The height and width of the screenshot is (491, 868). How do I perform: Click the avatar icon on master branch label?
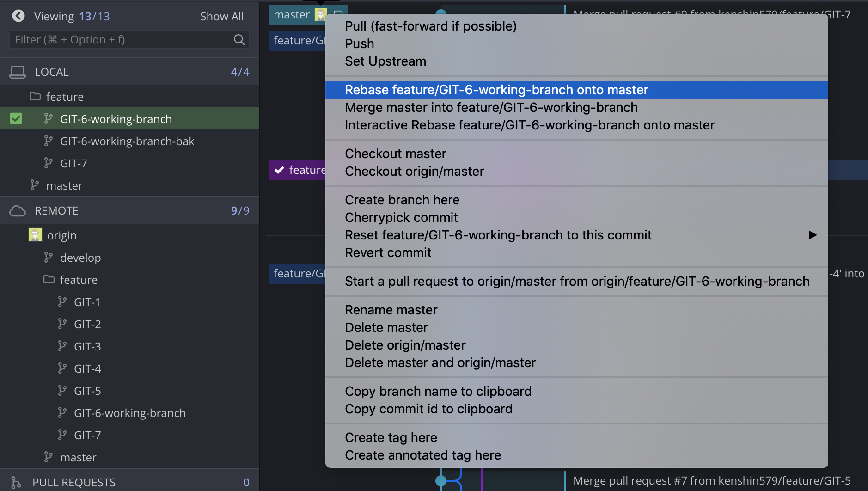click(x=320, y=15)
